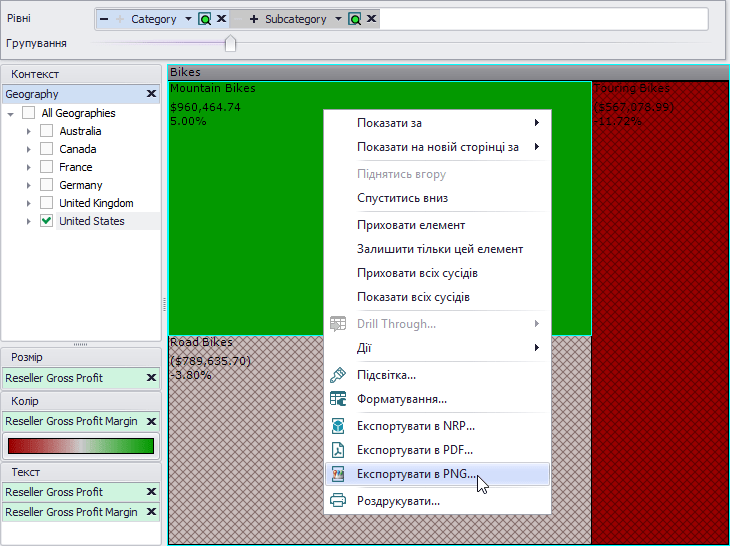Collapse the All Geographies tree node
The width and height of the screenshot is (730, 546).
pos(11,114)
